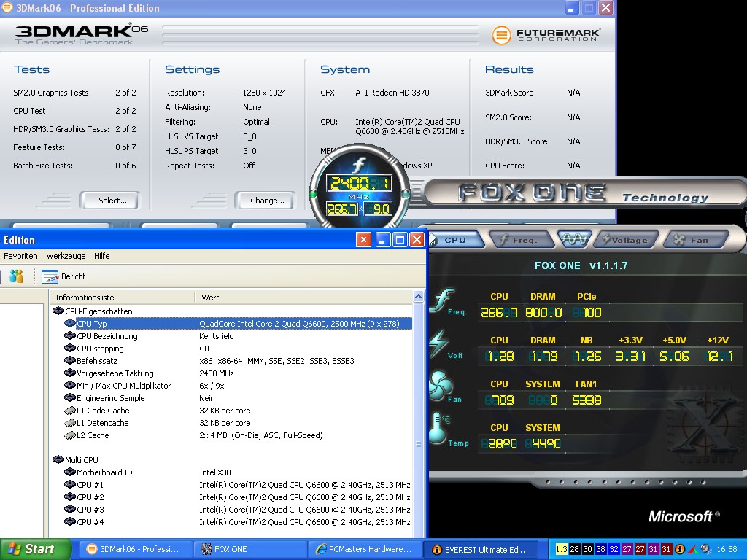The width and height of the screenshot is (747, 560).
Task: Click the Windows Start button
Action: click(35, 549)
